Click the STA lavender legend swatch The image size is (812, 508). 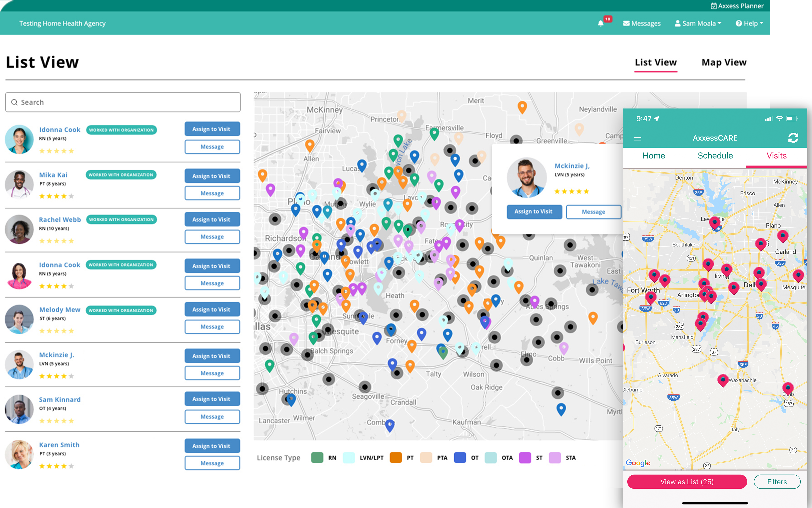pyautogui.click(x=555, y=458)
